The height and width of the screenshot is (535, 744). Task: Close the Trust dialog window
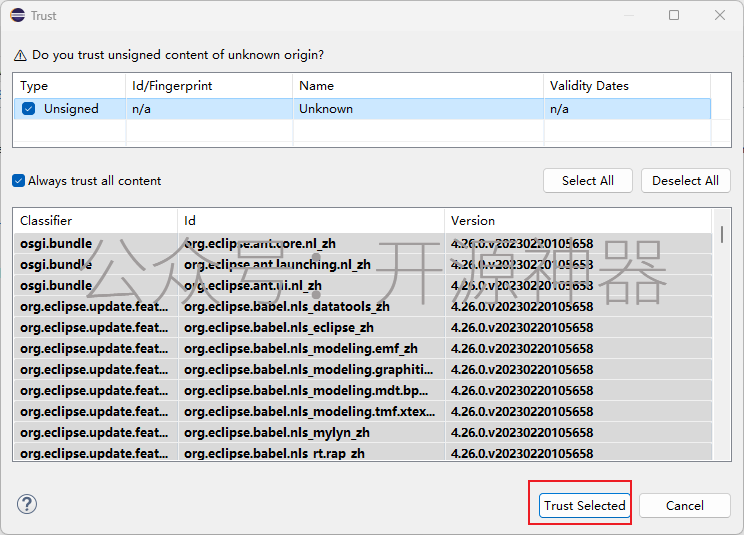[x=720, y=15]
